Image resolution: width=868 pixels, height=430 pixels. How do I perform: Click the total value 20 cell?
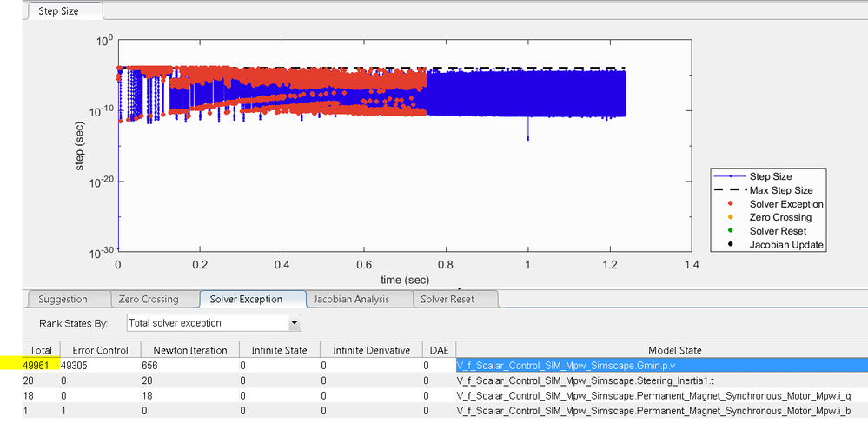pos(41,380)
